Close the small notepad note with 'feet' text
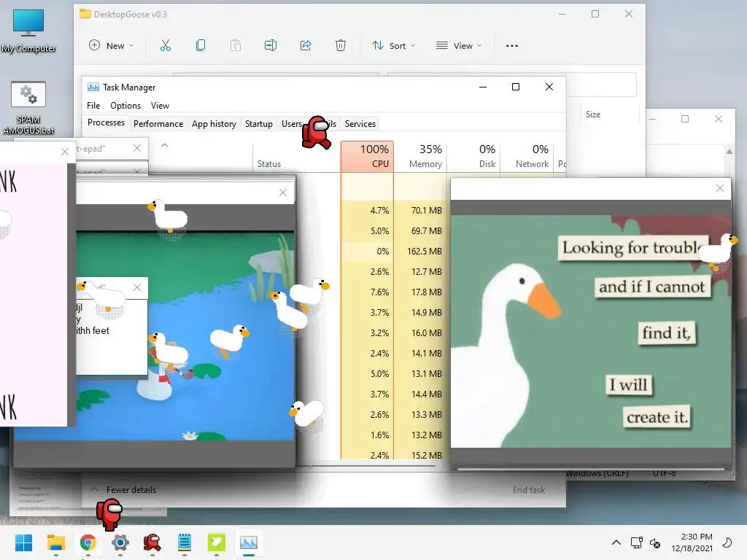Screen dimensions: 747x560 pos(137,287)
